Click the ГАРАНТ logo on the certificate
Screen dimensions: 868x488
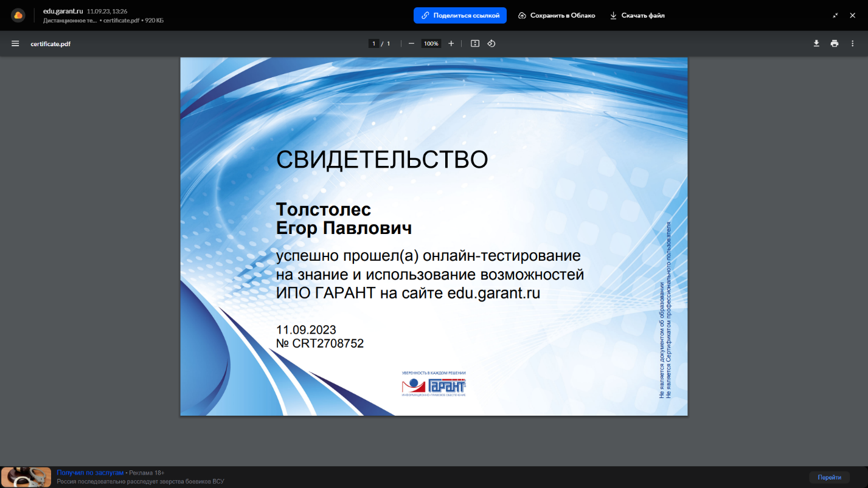tap(434, 385)
